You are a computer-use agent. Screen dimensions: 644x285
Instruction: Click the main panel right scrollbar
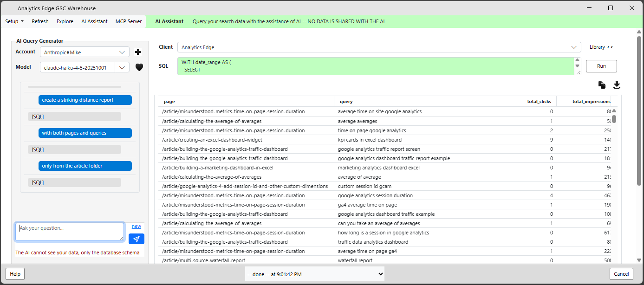pyautogui.click(x=639, y=111)
